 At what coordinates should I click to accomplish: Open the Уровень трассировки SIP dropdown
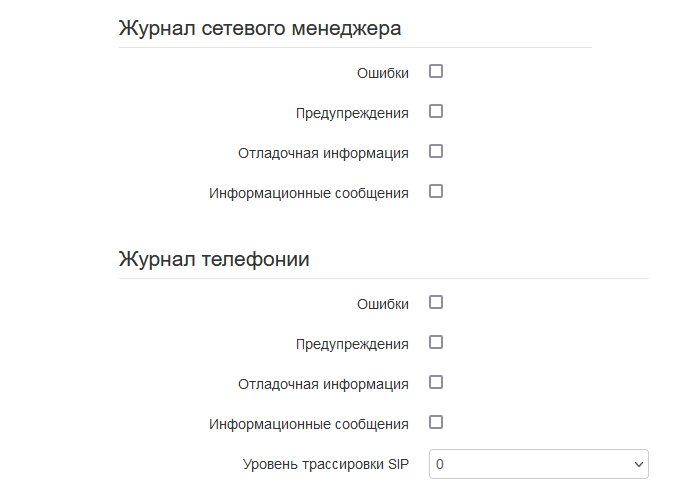[x=538, y=464]
